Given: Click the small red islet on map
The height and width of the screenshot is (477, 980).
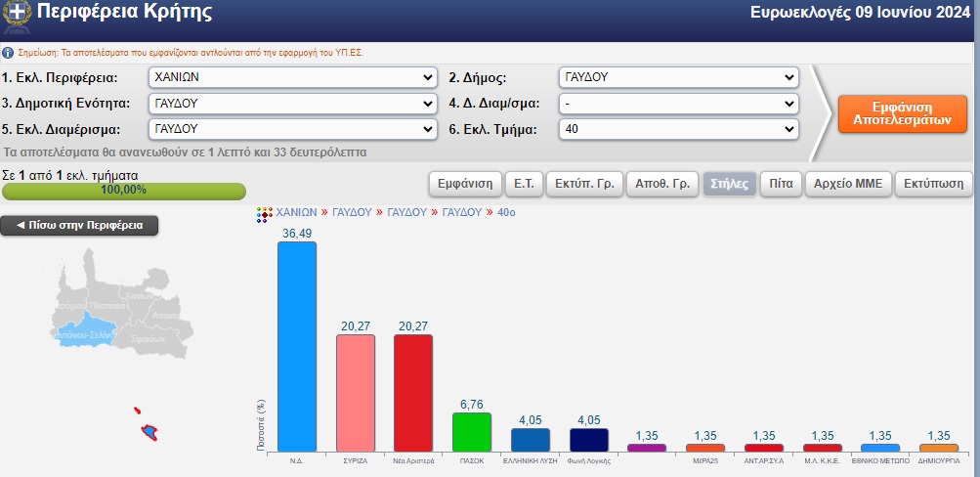Looking at the screenshot, I should click(x=138, y=411).
